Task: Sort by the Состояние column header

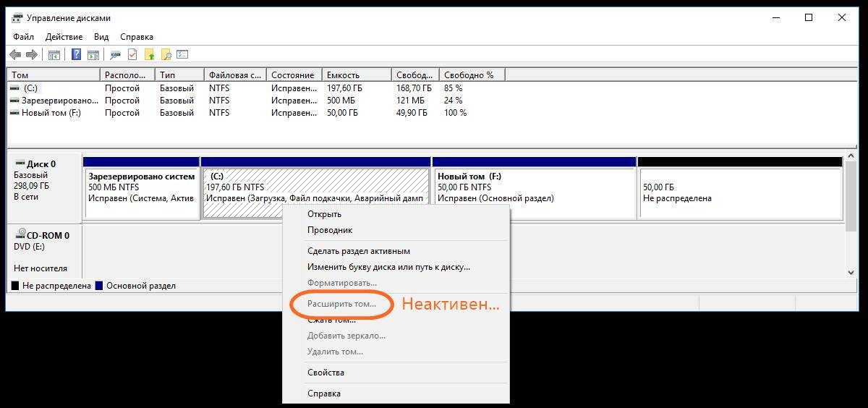Action: (x=294, y=75)
